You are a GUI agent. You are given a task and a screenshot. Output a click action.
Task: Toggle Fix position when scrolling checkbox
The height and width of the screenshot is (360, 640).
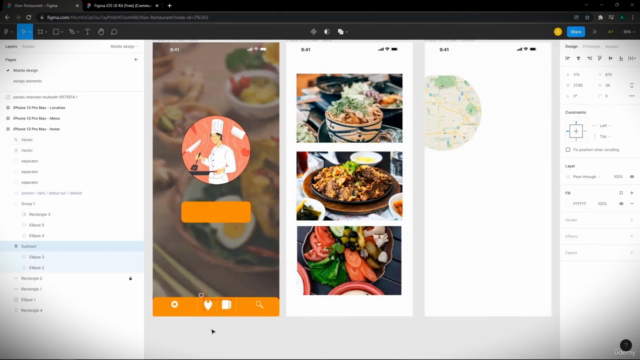click(x=568, y=150)
